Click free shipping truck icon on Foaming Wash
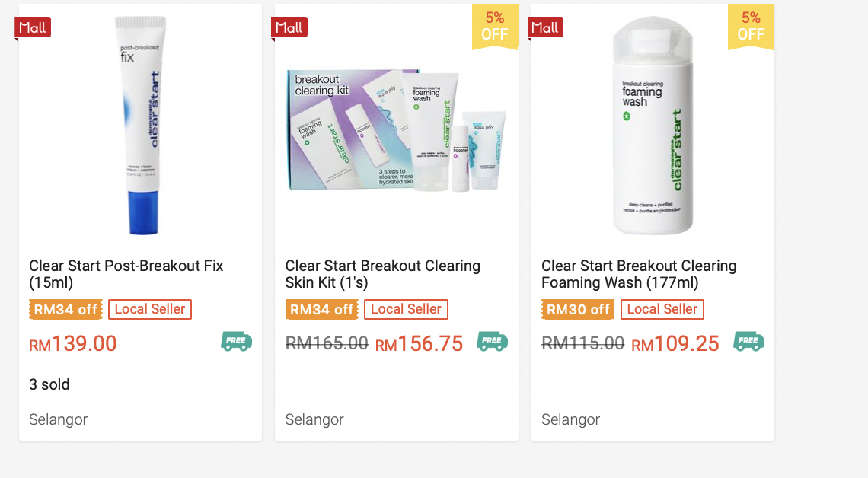868x478 pixels. (x=748, y=341)
